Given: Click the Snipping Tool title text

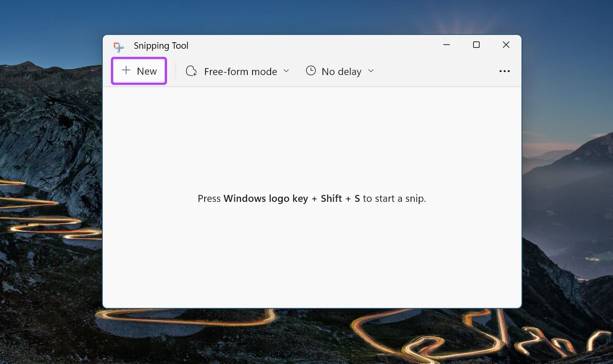Looking at the screenshot, I should pos(161,45).
